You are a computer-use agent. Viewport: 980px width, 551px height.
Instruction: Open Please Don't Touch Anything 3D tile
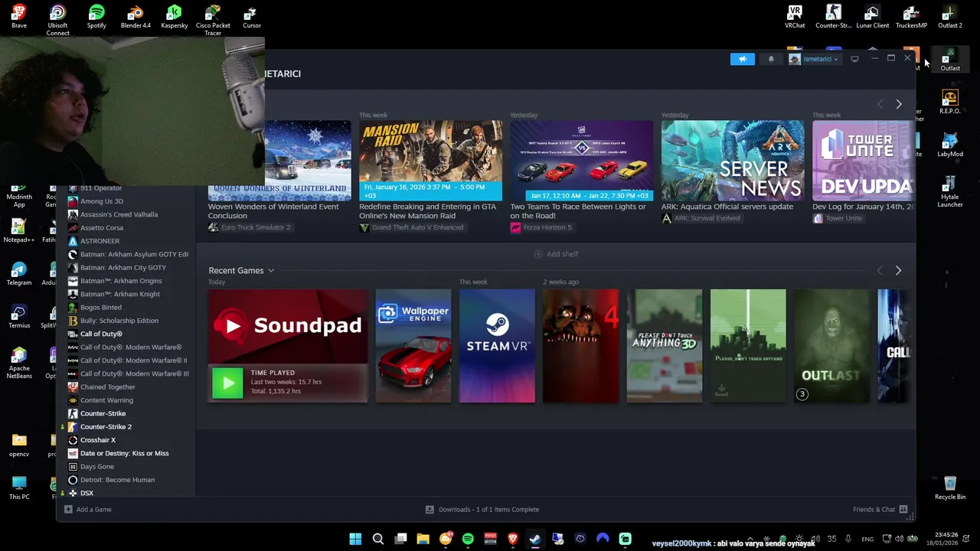pos(665,345)
